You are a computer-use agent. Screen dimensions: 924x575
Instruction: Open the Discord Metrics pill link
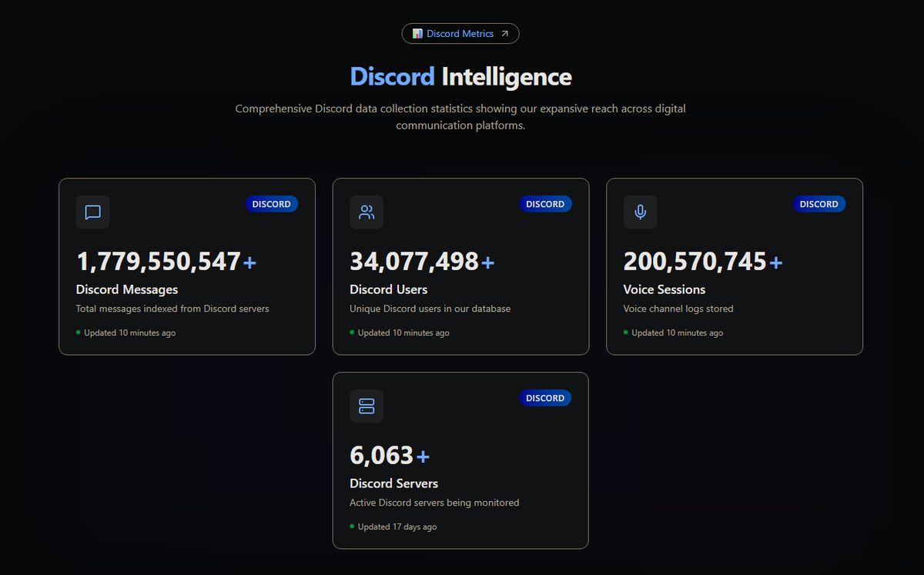460,34
